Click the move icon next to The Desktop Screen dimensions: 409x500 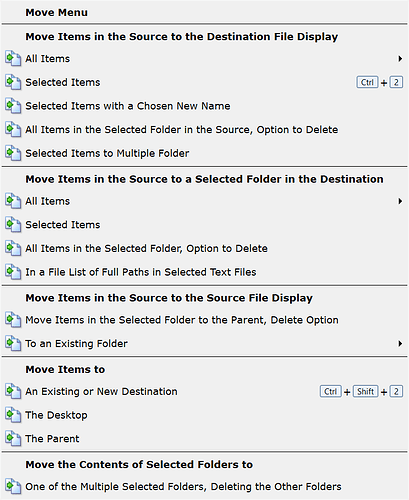(x=13, y=415)
